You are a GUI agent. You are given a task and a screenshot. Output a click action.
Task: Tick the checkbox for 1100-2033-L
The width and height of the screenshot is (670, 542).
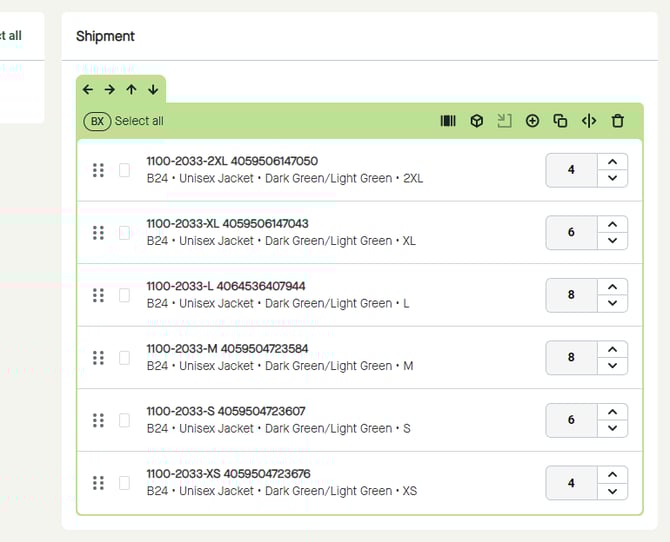[x=125, y=295]
